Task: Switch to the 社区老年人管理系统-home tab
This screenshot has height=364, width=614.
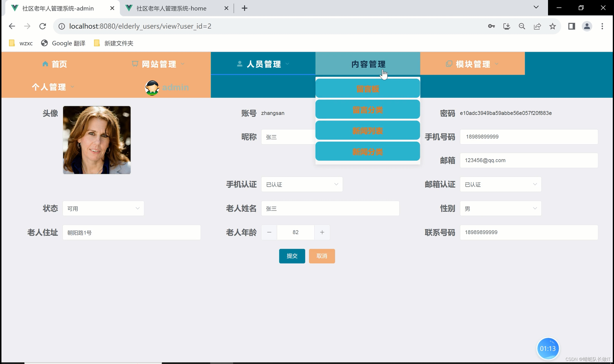Action: click(171, 8)
